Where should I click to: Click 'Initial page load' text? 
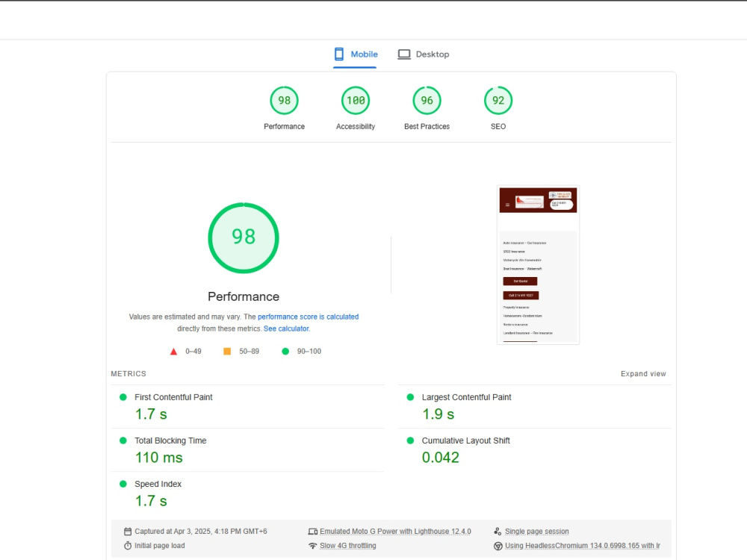pos(160,546)
